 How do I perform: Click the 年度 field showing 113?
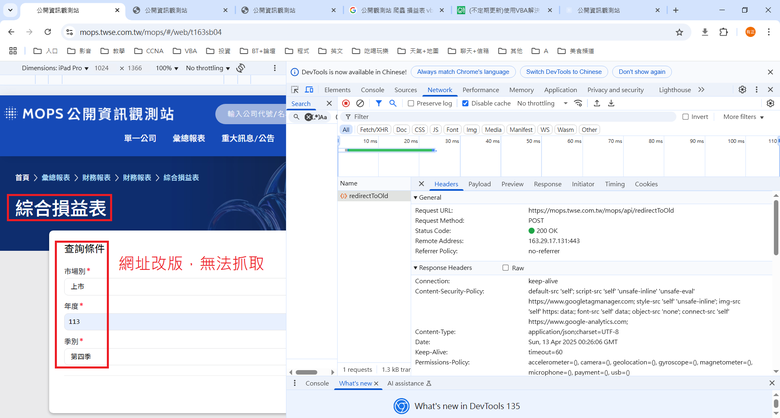175,322
